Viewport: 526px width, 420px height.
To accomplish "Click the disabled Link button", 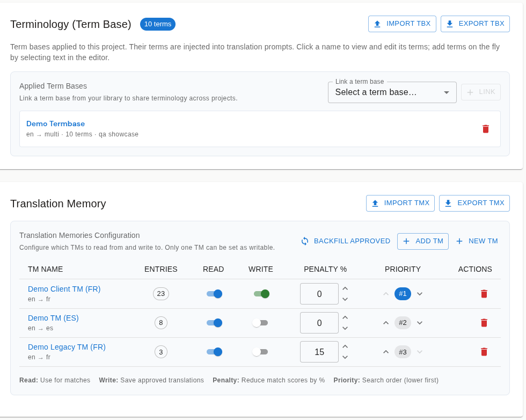I will point(481,92).
